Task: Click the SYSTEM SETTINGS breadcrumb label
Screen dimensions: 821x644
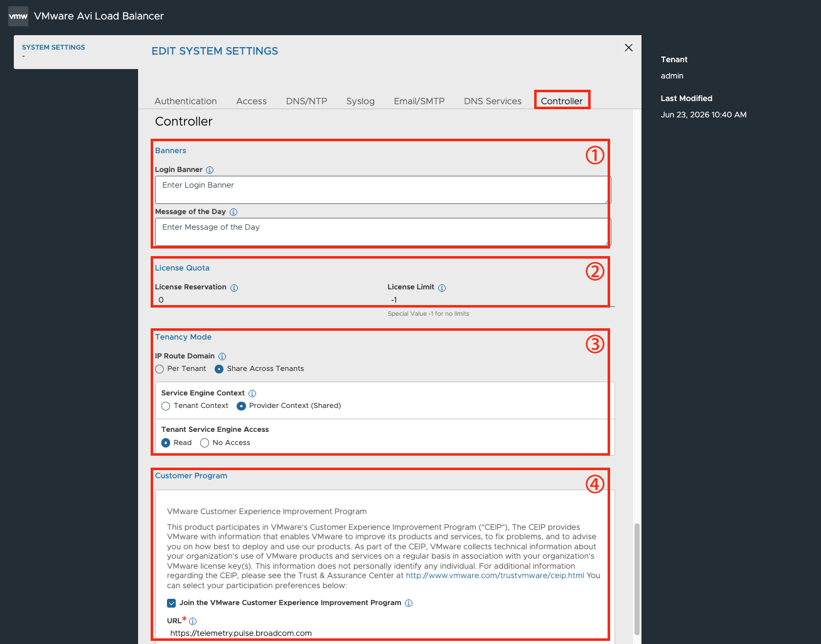Action: [53, 47]
